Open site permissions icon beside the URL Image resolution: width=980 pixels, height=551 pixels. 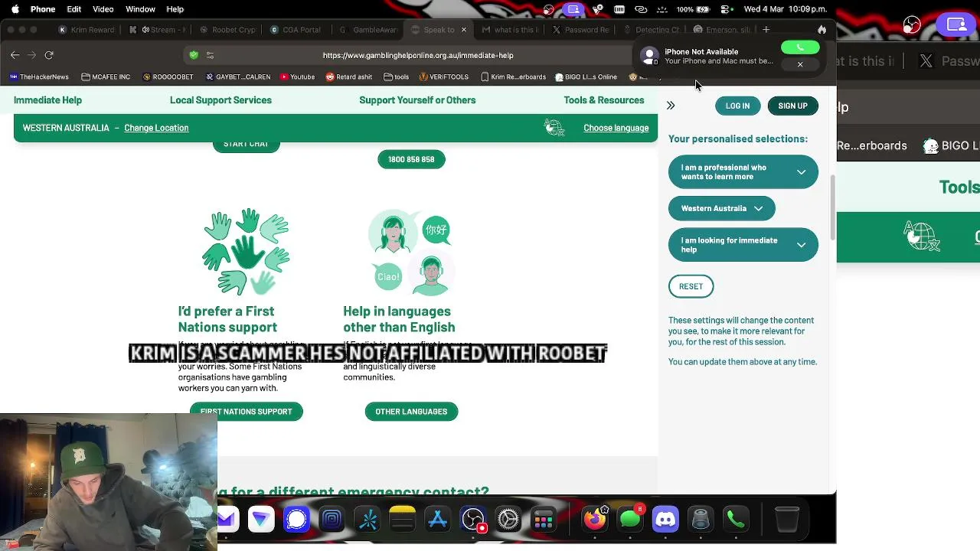pyautogui.click(x=211, y=55)
